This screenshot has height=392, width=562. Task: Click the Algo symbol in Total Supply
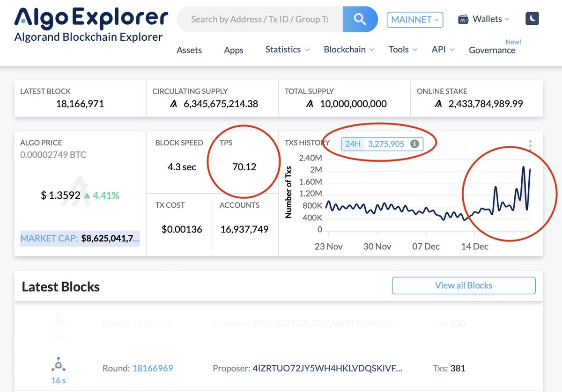click(310, 104)
